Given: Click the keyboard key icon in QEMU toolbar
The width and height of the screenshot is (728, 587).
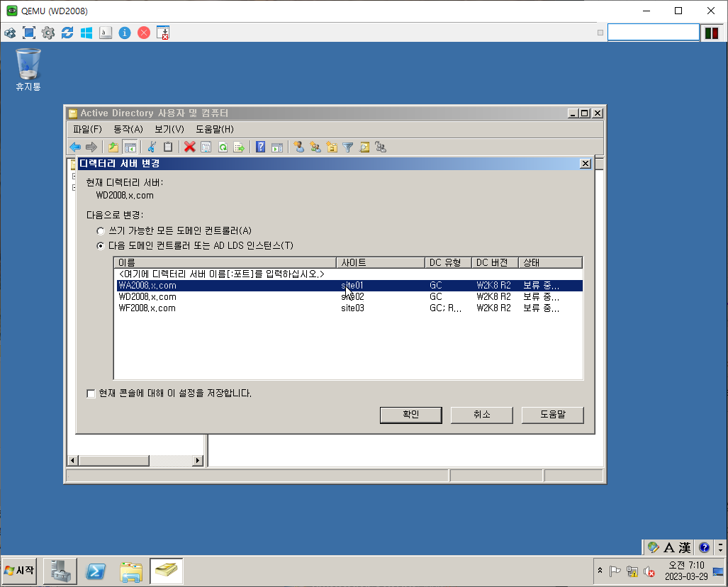Looking at the screenshot, I should (x=106, y=33).
